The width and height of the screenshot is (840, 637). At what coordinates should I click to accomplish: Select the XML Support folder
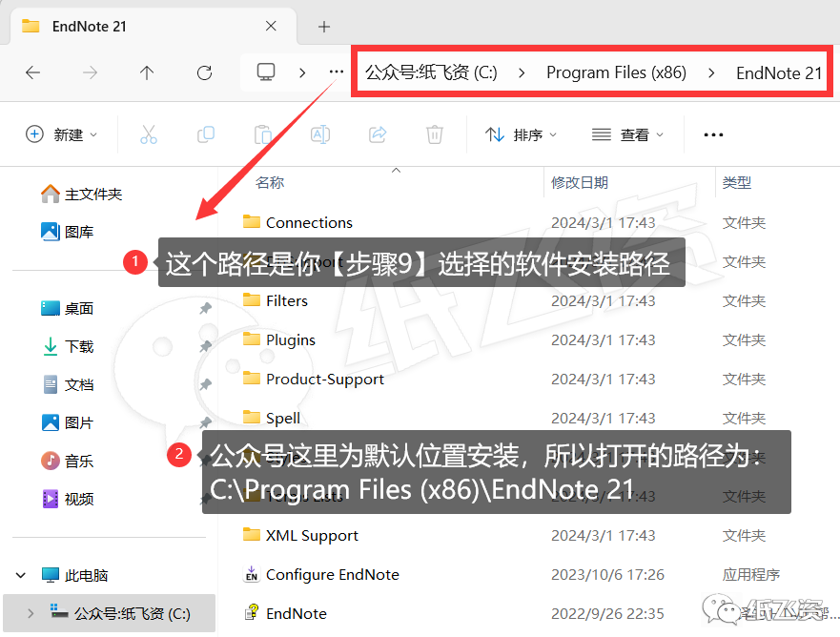click(312, 535)
